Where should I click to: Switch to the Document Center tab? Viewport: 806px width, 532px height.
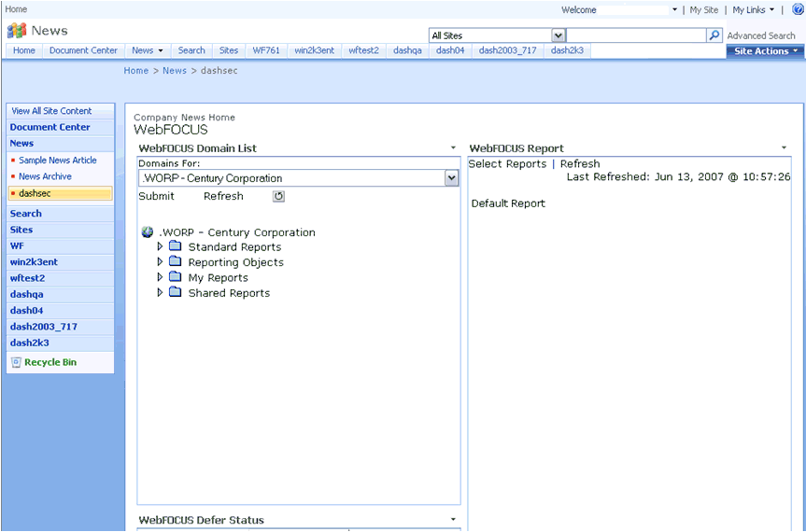[83, 50]
